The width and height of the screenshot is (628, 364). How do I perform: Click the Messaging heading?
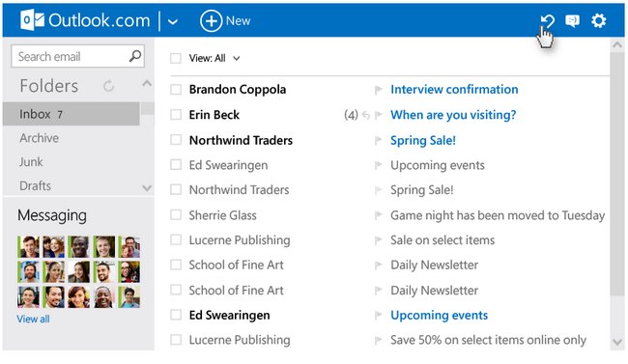pyautogui.click(x=52, y=216)
